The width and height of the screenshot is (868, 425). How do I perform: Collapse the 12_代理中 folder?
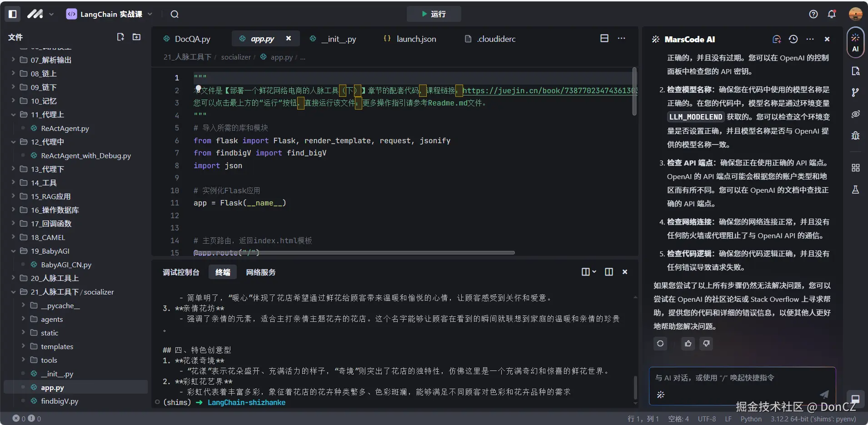click(75, 142)
